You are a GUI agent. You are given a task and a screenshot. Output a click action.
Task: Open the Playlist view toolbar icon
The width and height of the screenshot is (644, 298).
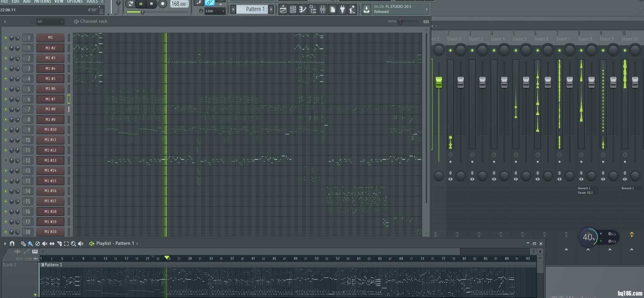click(x=283, y=10)
